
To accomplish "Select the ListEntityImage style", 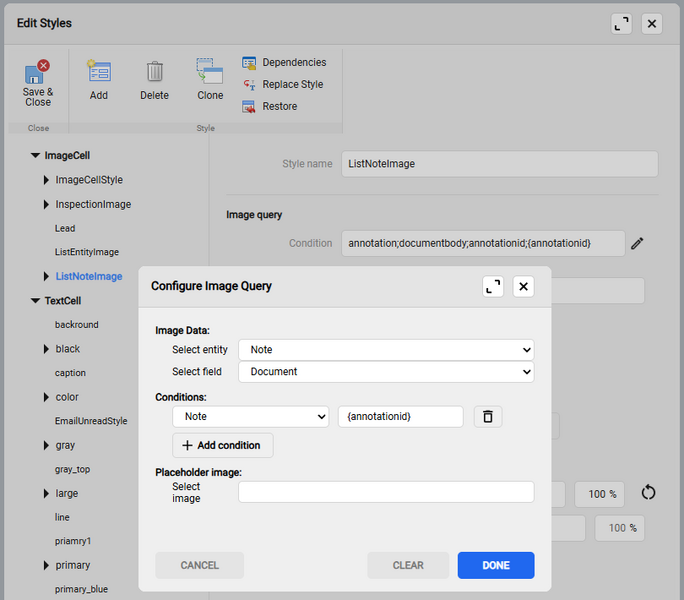I will coord(87,252).
